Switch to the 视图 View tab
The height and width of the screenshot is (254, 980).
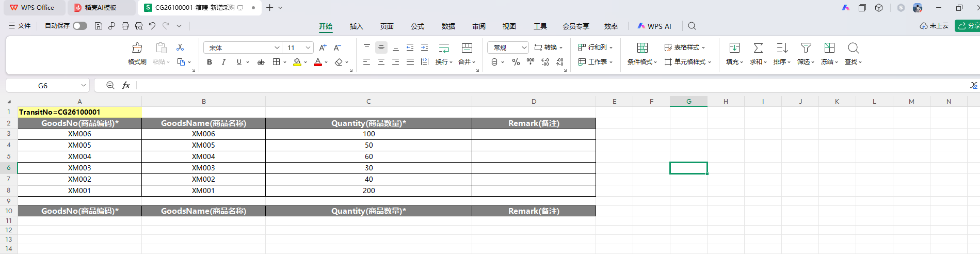coord(509,26)
